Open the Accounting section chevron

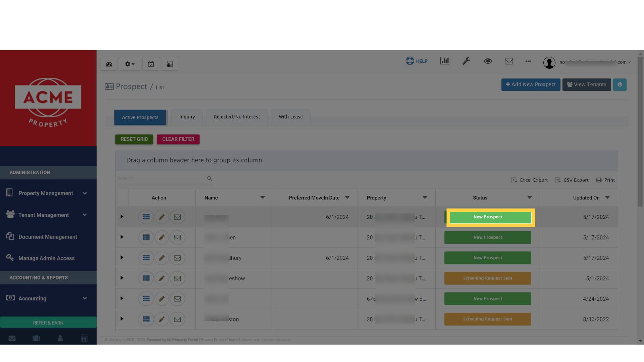tap(85, 298)
